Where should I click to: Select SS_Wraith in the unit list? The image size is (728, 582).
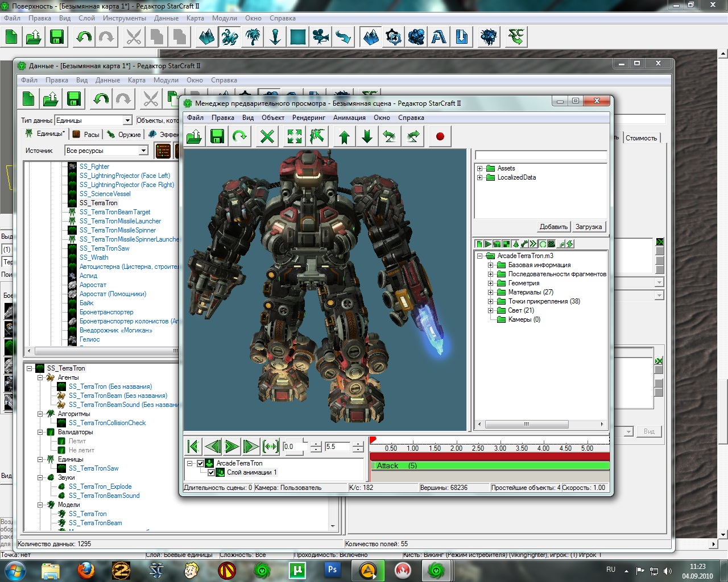(94, 257)
